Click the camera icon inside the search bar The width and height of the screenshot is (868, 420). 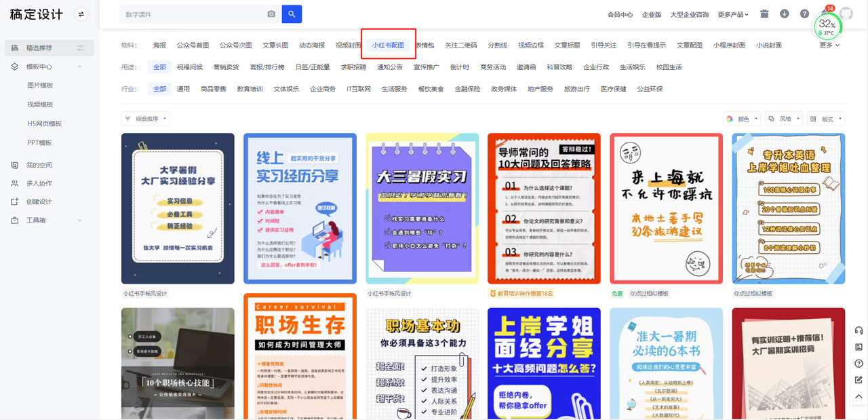[271, 14]
